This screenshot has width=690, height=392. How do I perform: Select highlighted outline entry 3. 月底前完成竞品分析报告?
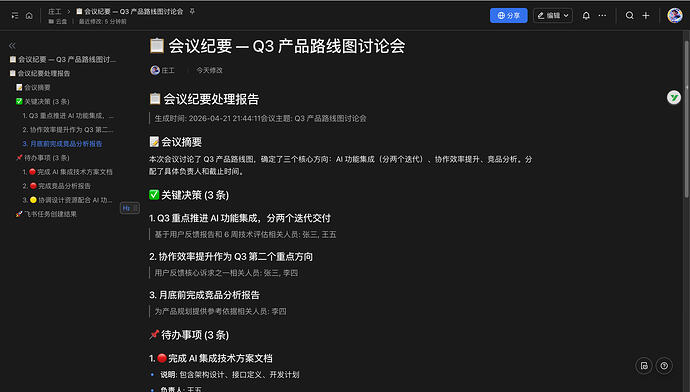(x=62, y=144)
